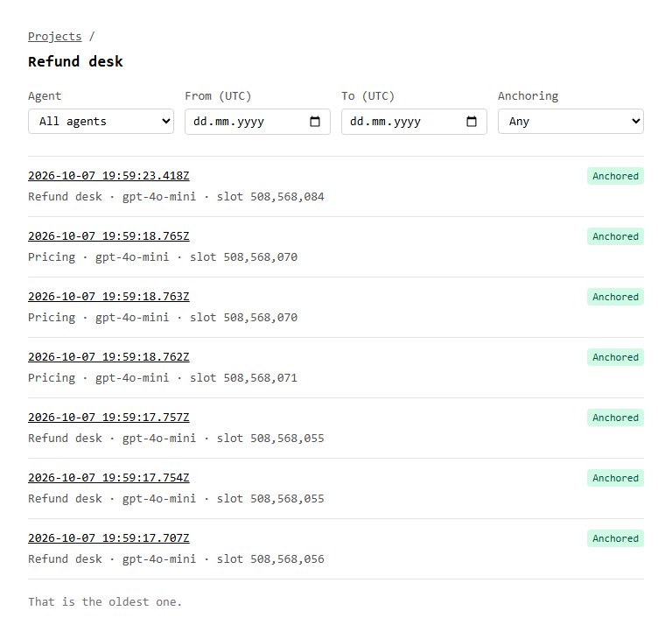
Task: Open entry 2026-10-07 19:59:17.754Z
Action: tap(108, 478)
